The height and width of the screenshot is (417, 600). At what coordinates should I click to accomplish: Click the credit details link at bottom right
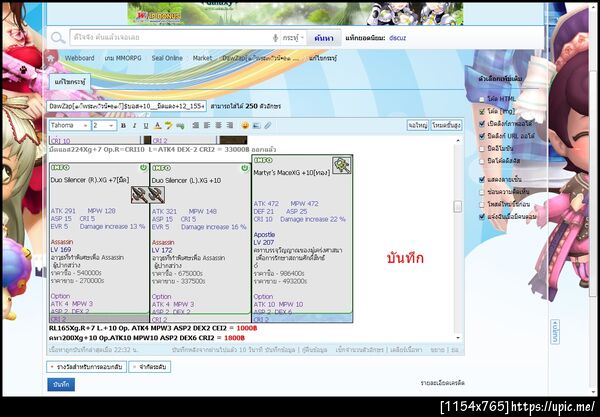coord(443,383)
